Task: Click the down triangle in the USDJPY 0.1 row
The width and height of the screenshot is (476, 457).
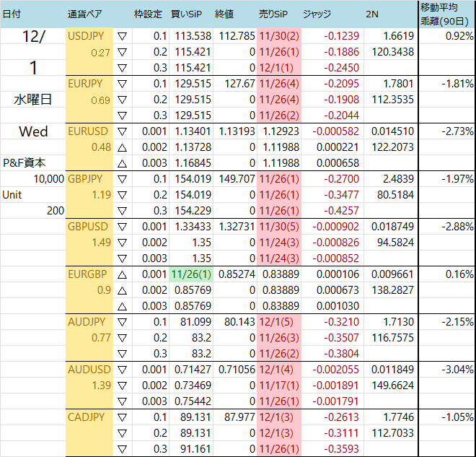Action: [122, 37]
